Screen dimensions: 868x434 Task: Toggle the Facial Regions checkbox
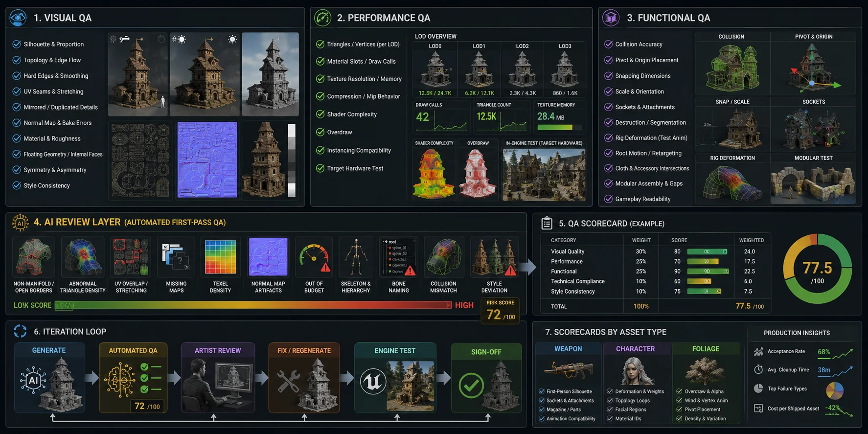pos(610,410)
